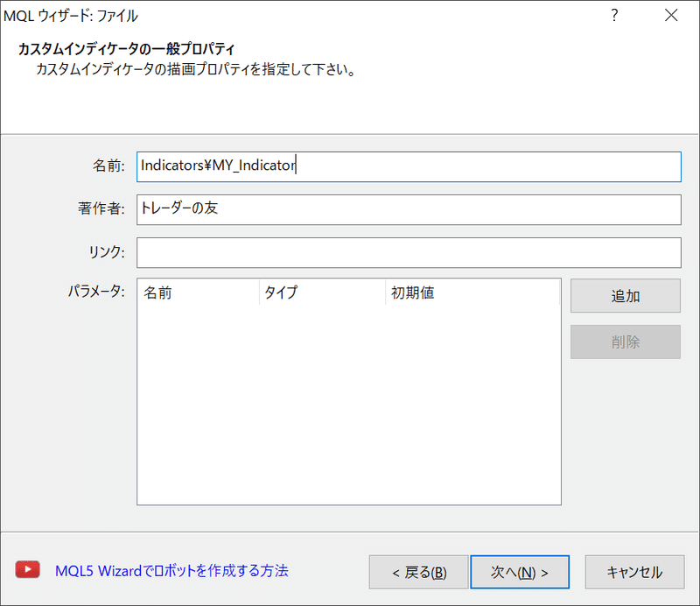Click the キャンセル button
This screenshot has width=700, height=606.
coord(634,572)
